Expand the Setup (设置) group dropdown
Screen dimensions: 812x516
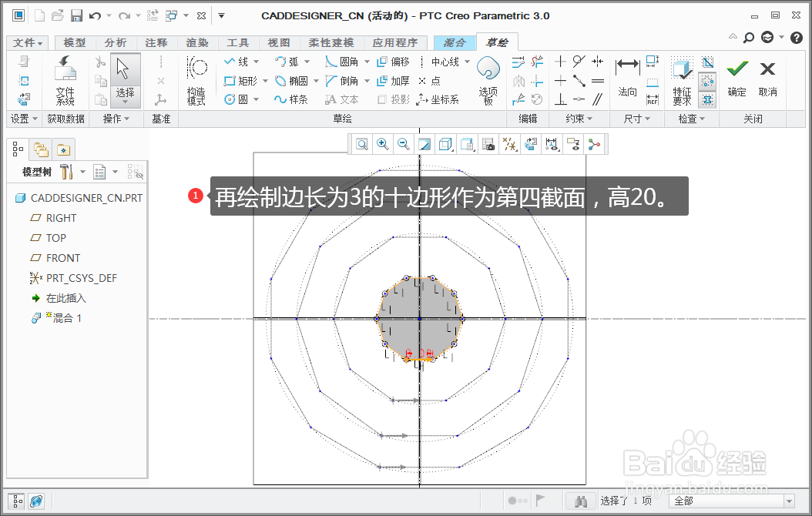point(25,119)
